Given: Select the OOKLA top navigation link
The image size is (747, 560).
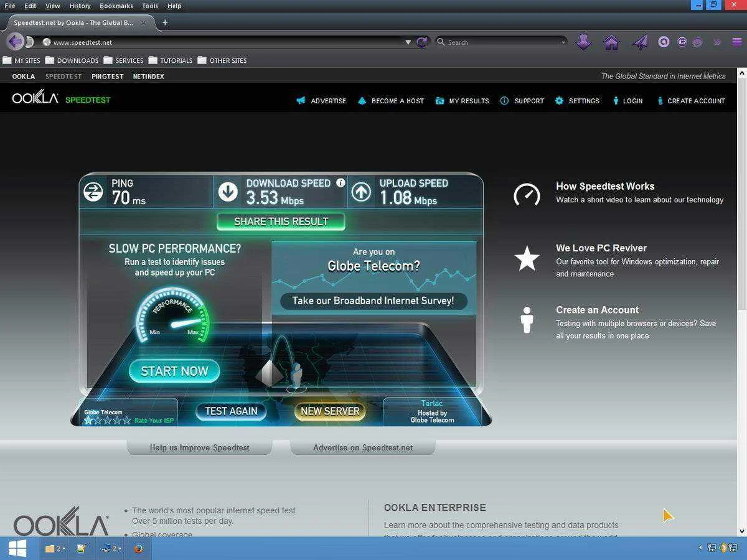Looking at the screenshot, I should (24, 77).
